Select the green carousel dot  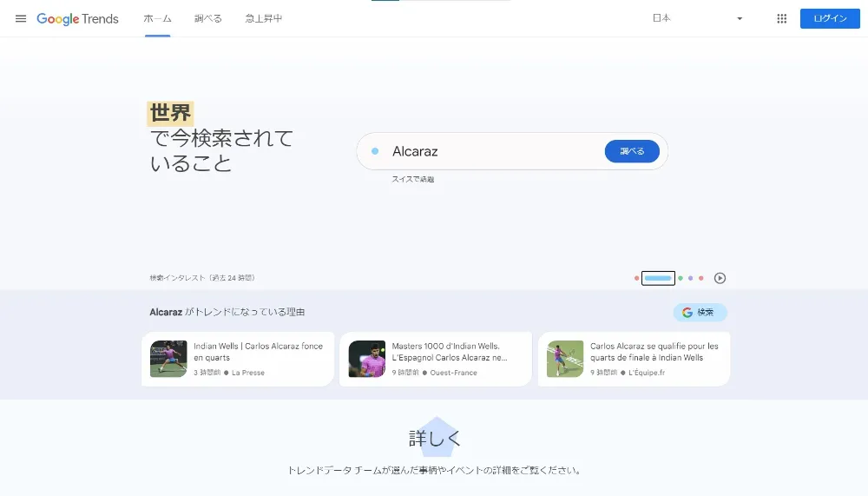[681, 278]
